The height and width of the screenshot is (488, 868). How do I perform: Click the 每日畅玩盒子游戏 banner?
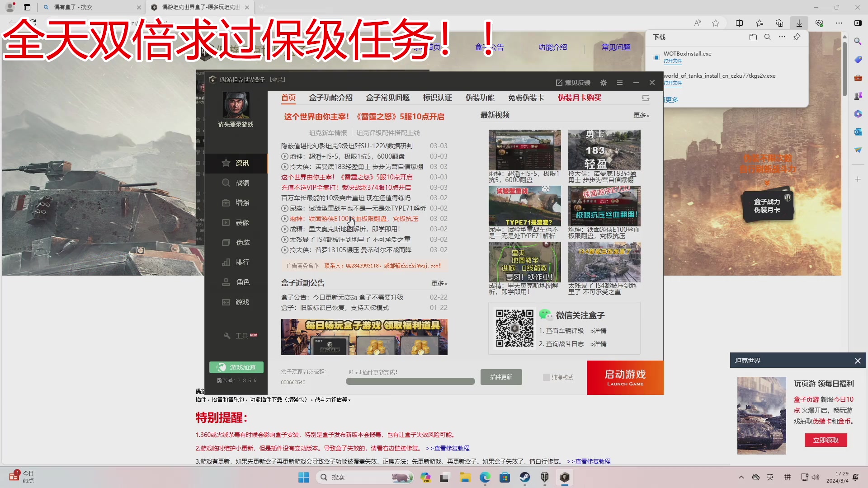coord(364,337)
